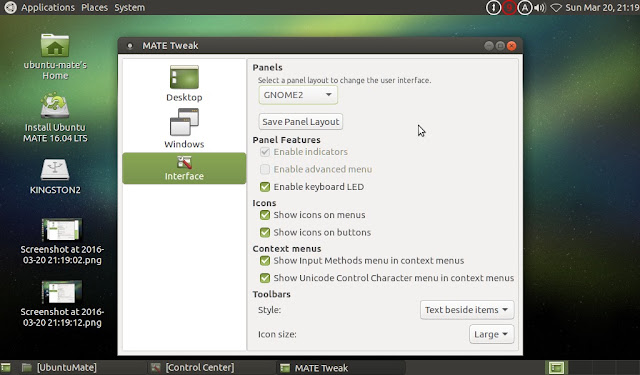Open the network indicator in the top panel
640x375 pixels.
[556, 7]
